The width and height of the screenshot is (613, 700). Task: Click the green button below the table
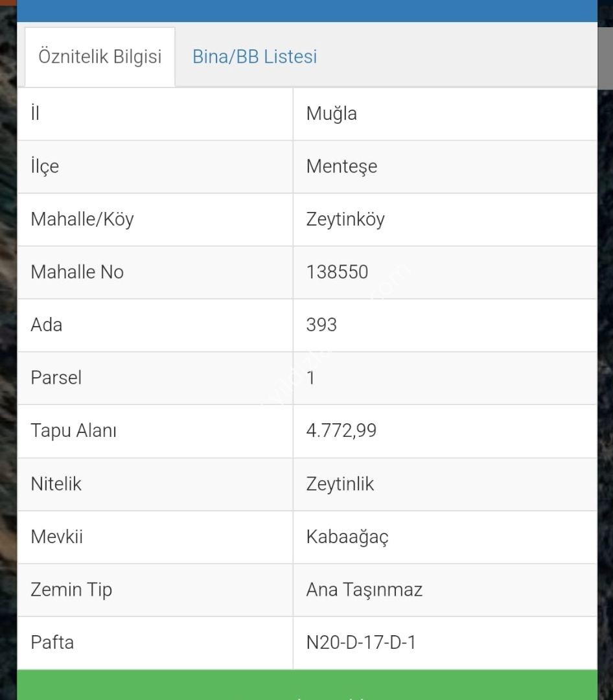[307, 685]
